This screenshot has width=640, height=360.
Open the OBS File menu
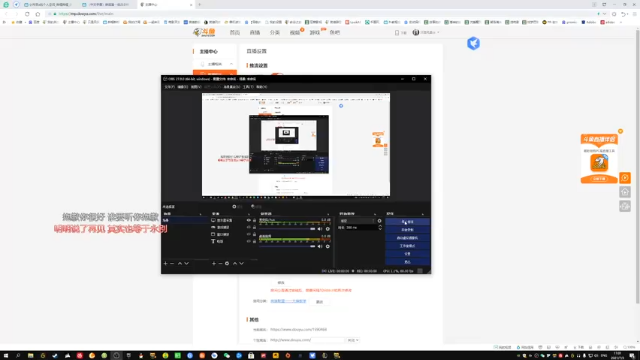(169, 87)
